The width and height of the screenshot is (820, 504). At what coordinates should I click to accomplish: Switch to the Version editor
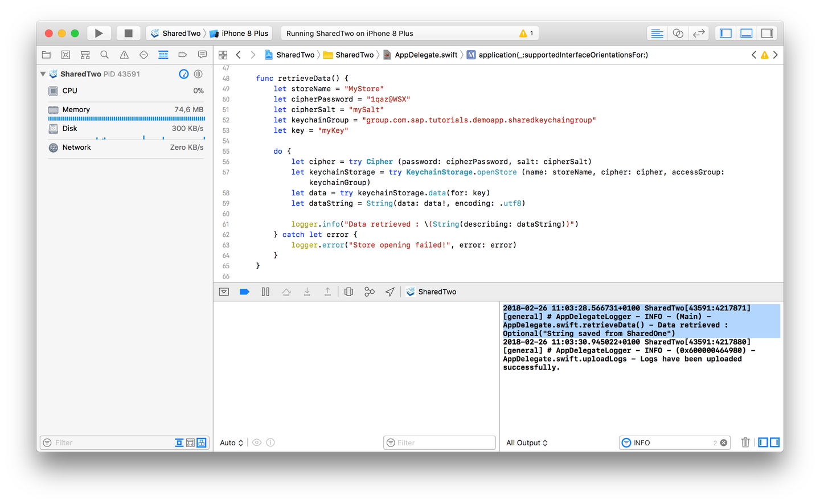[699, 33]
